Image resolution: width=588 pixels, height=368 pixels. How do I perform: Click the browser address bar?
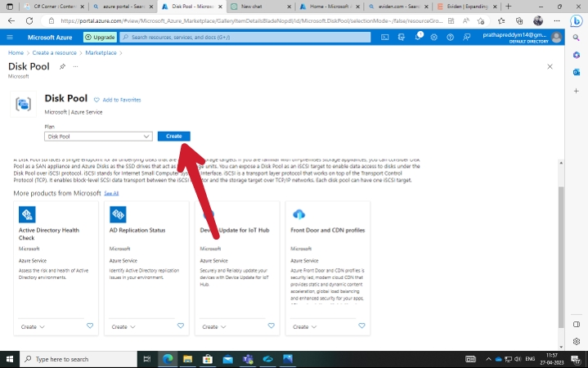pos(251,21)
